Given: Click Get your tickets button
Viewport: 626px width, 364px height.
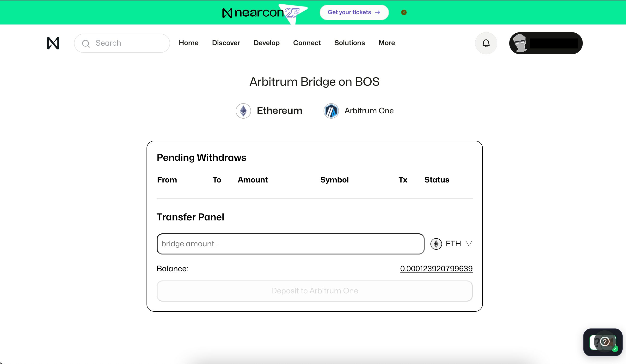Looking at the screenshot, I should [354, 12].
